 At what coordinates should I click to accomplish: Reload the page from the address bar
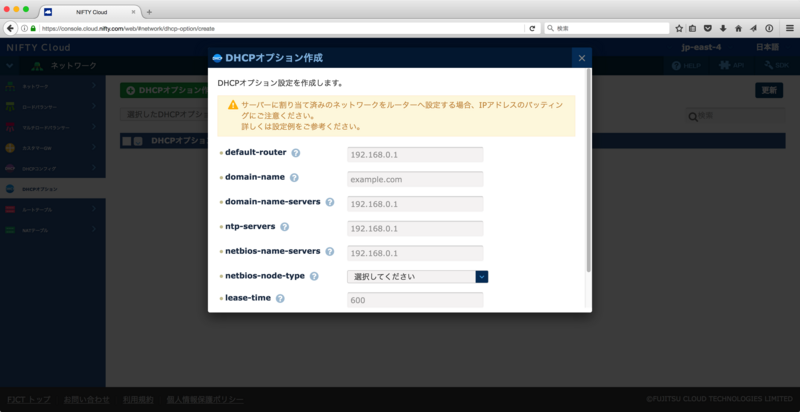coord(532,29)
